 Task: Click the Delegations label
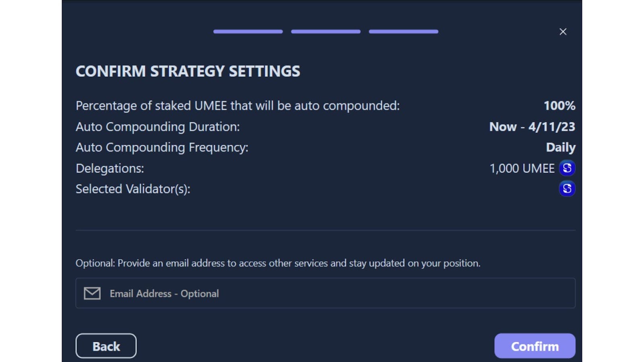coord(109,168)
